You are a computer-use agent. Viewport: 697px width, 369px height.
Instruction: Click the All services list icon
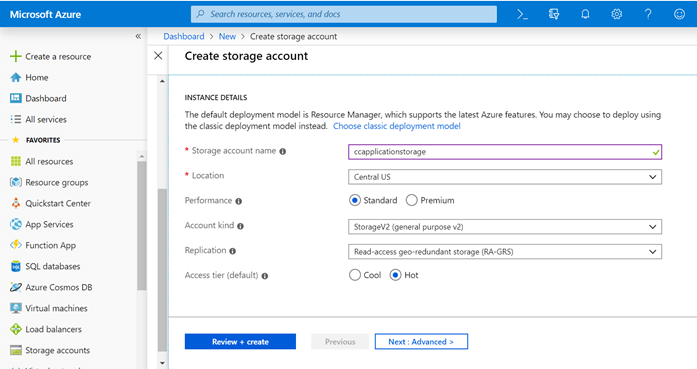(16, 119)
